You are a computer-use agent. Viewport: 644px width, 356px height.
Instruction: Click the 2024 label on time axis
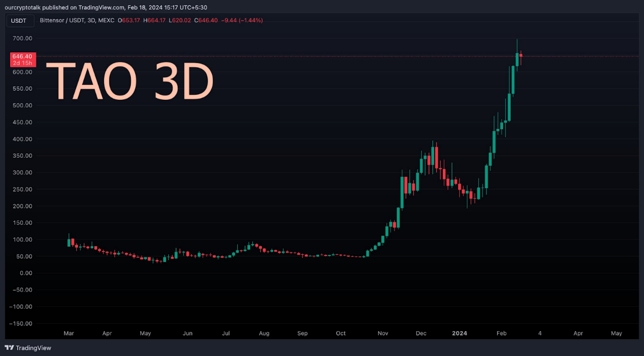[x=459, y=333]
